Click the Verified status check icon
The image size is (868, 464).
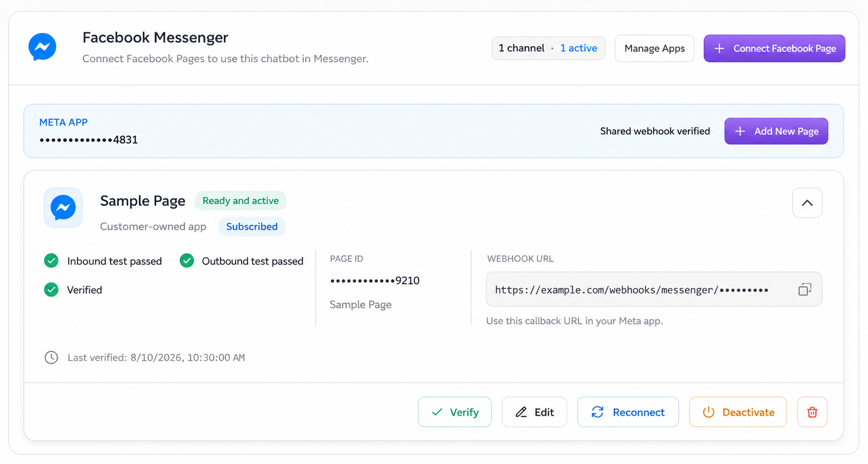(51, 290)
